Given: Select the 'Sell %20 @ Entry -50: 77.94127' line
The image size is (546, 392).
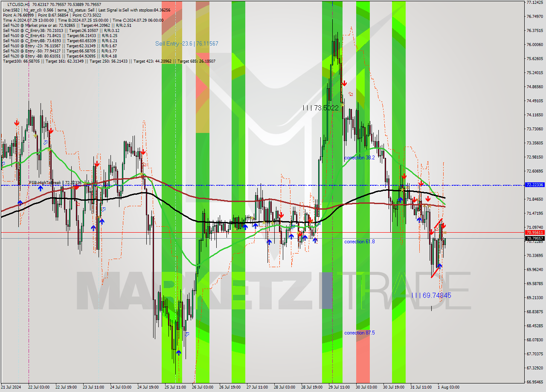Looking at the screenshot, I should [32, 51].
